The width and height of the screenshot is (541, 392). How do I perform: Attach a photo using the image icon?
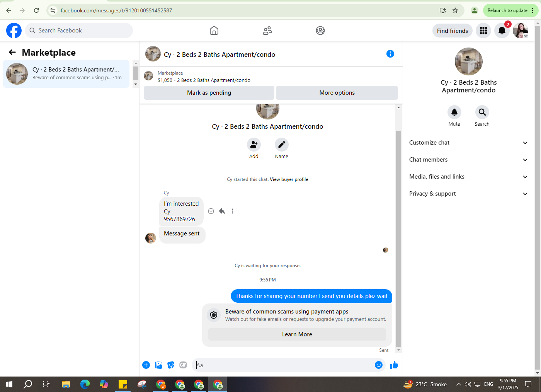158,365
